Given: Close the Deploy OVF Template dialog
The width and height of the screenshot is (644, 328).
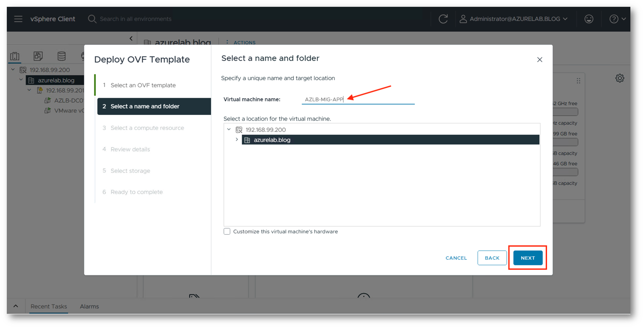Looking at the screenshot, I should (539, 60).
